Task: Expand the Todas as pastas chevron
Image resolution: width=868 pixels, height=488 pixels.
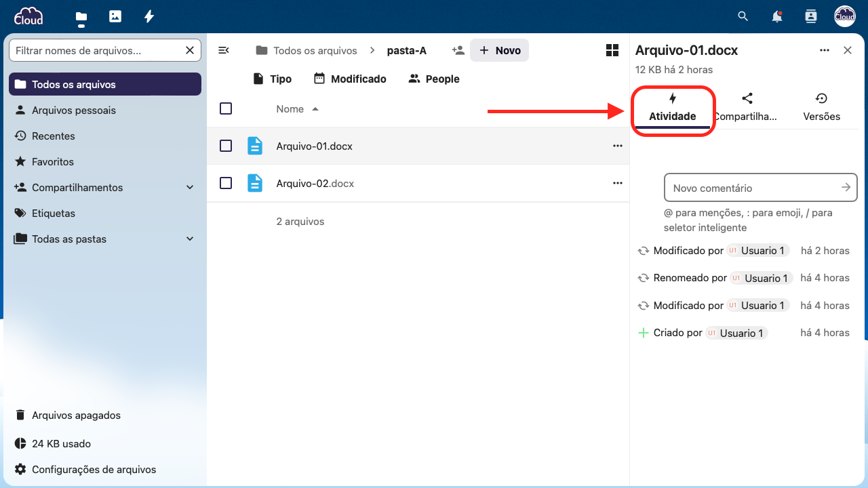Action: click(x=190, y=239)
